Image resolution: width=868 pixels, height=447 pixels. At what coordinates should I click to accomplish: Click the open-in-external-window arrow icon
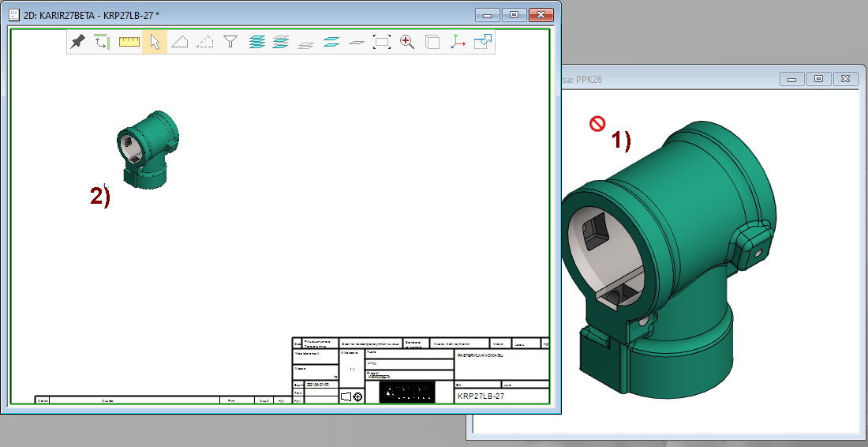(x=483, y=42)
